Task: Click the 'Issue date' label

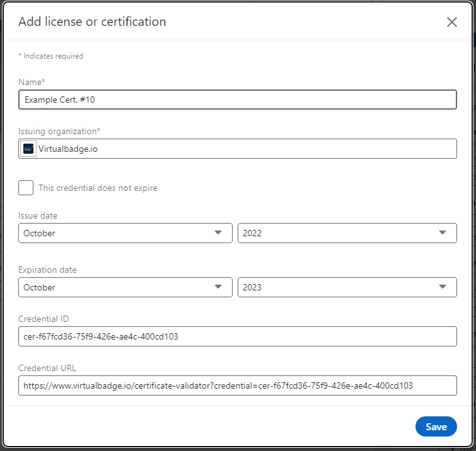Action: point(38,215)
